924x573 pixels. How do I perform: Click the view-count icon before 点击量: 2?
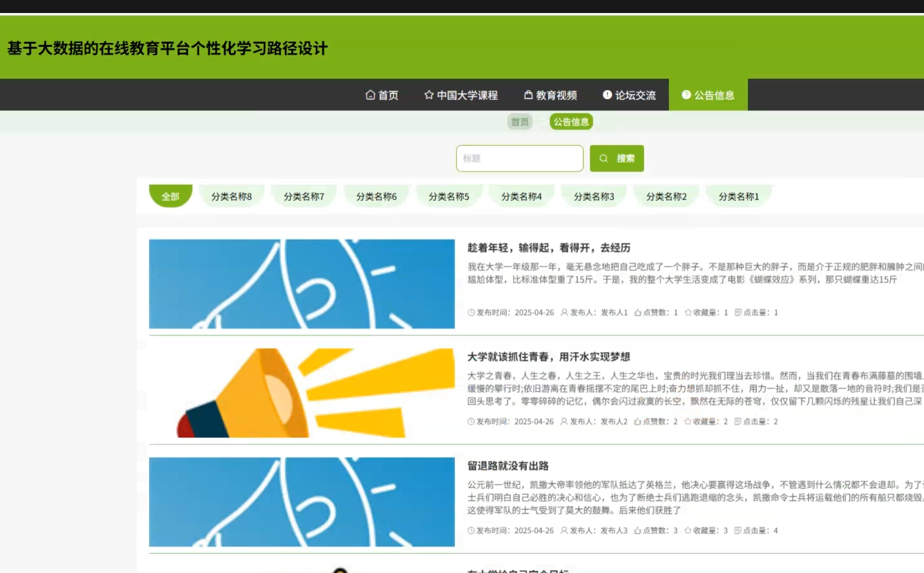click(738, 422)
